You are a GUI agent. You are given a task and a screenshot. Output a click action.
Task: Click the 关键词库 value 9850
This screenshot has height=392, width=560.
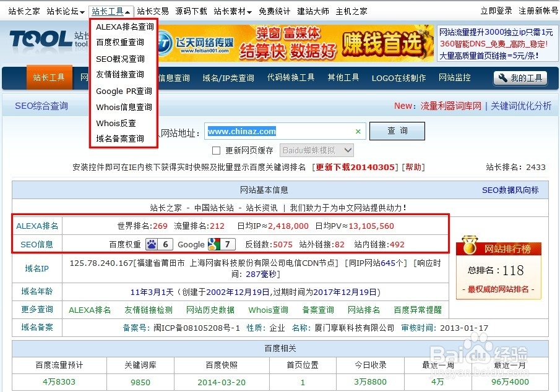140,382
